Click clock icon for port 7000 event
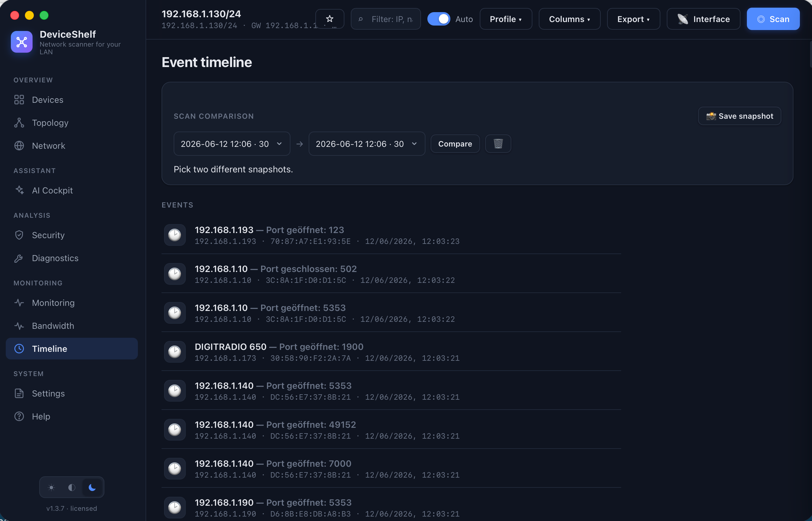Image resolution: width=812 pixels, height=521 pixels. 175,469
